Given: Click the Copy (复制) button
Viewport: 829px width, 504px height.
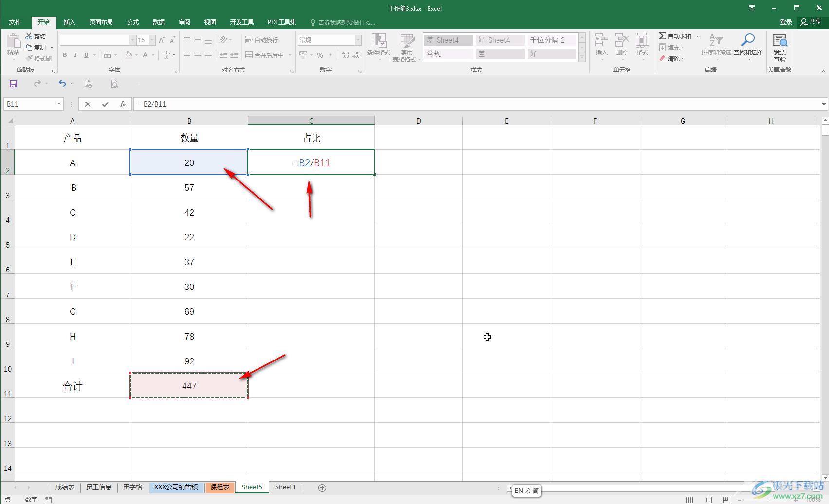Looking at the screenshot, I should pos(36,47).
